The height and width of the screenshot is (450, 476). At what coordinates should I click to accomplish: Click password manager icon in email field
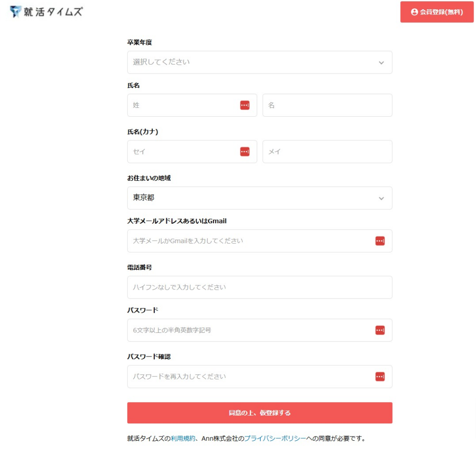[x=380, y=241]
